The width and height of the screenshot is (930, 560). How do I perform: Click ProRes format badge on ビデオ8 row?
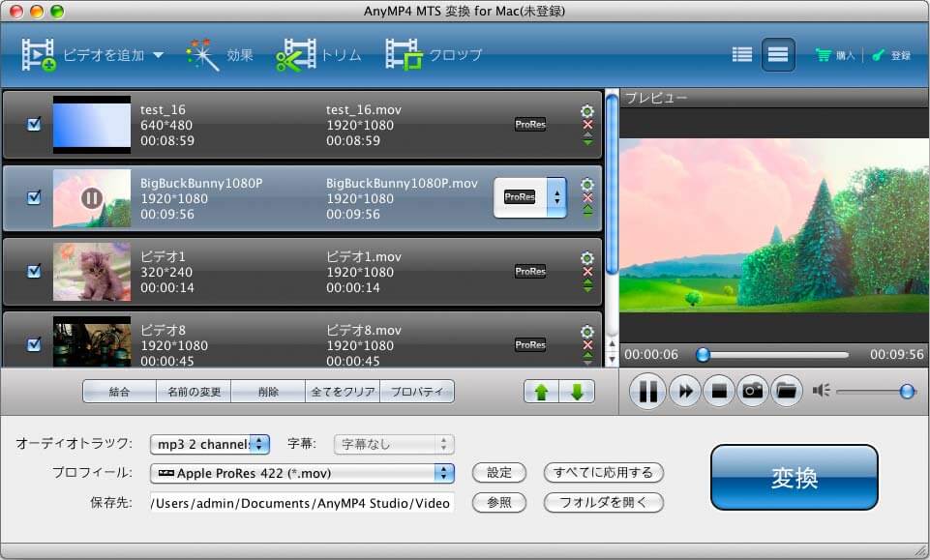tap(530, 345)
